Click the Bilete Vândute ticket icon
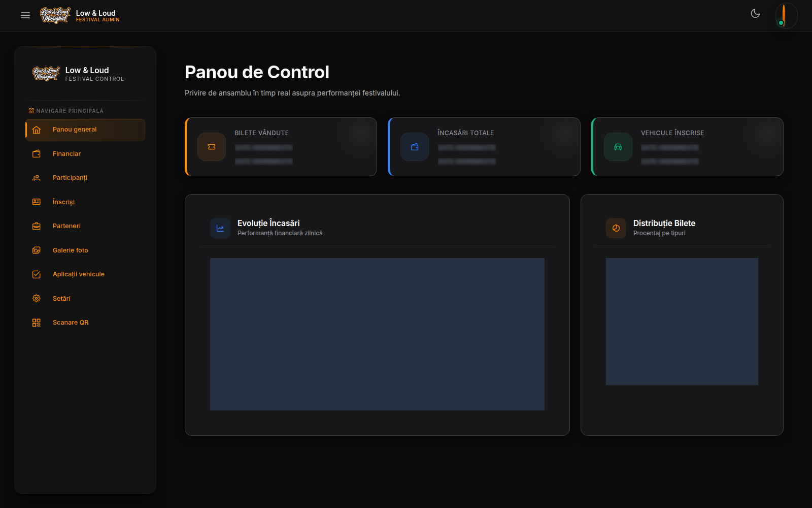The height and width of the screenshot is (508, 812). pyautogui.click(x=212, y=147)
